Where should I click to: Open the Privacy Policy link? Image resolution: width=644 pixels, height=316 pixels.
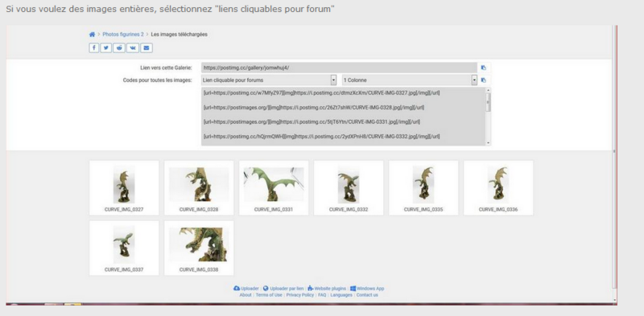[299, 295]
